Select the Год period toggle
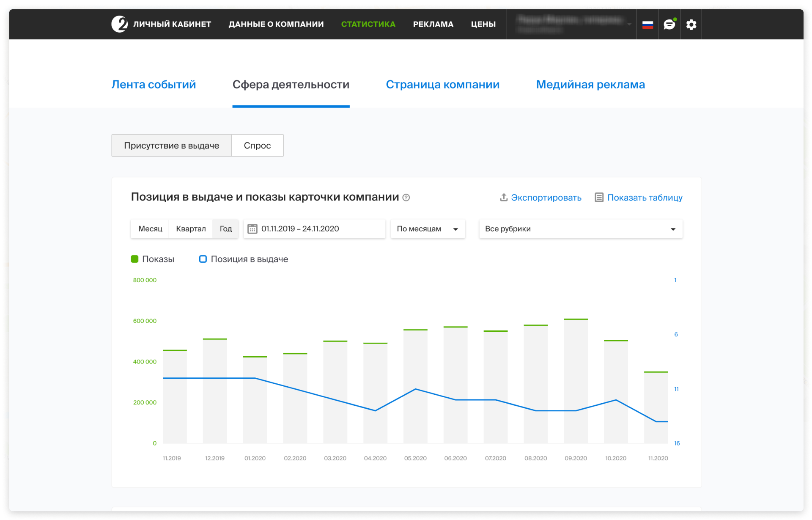 click(225, 229)
